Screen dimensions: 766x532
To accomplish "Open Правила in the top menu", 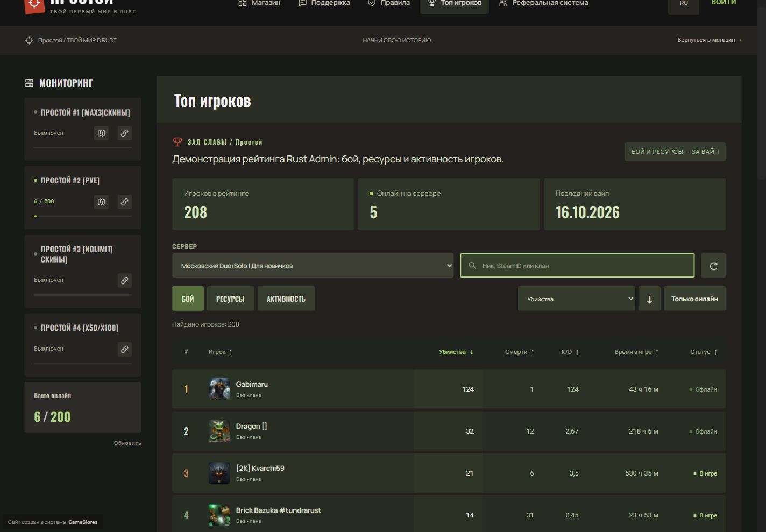I will pos(388,3).
